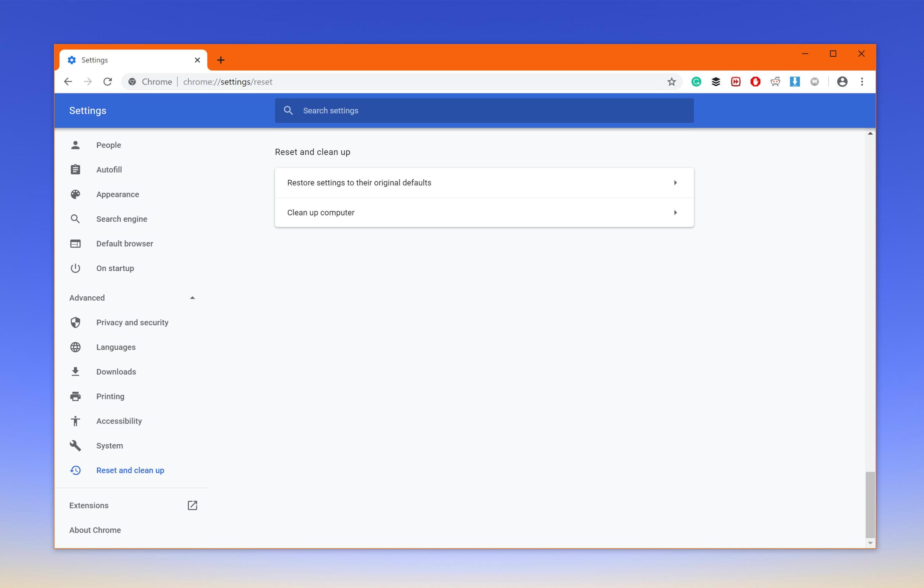Image resolution: width=924 pixels, height=588 pixels.
Task: Click the Autofill settings icon
Action: point(75,169)
